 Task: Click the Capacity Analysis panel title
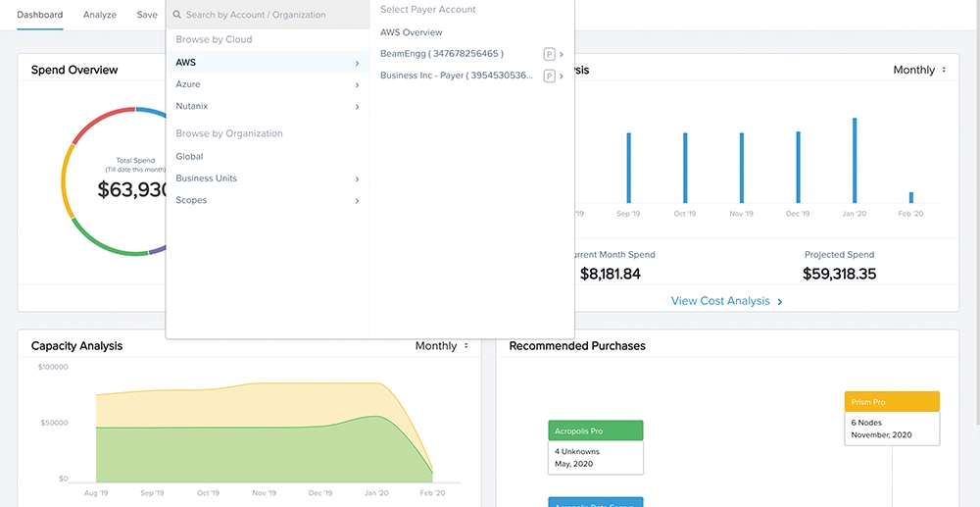(76, 346)
